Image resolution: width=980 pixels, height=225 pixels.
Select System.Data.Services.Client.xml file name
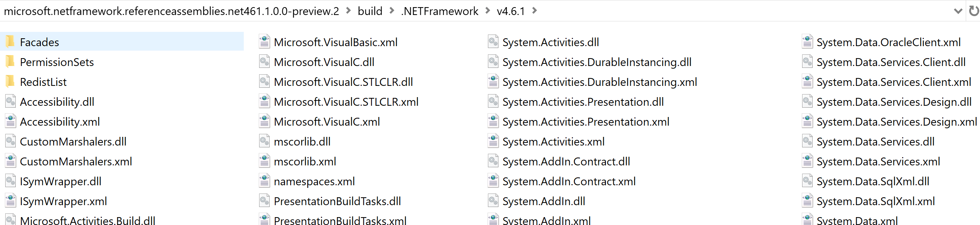click(893, 82)
